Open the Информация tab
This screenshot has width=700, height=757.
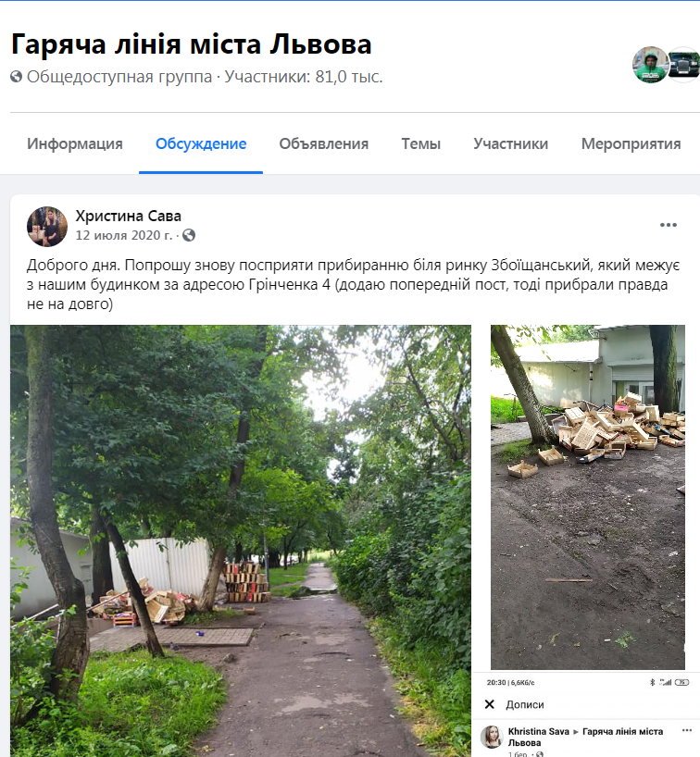(x=75, y=143)
